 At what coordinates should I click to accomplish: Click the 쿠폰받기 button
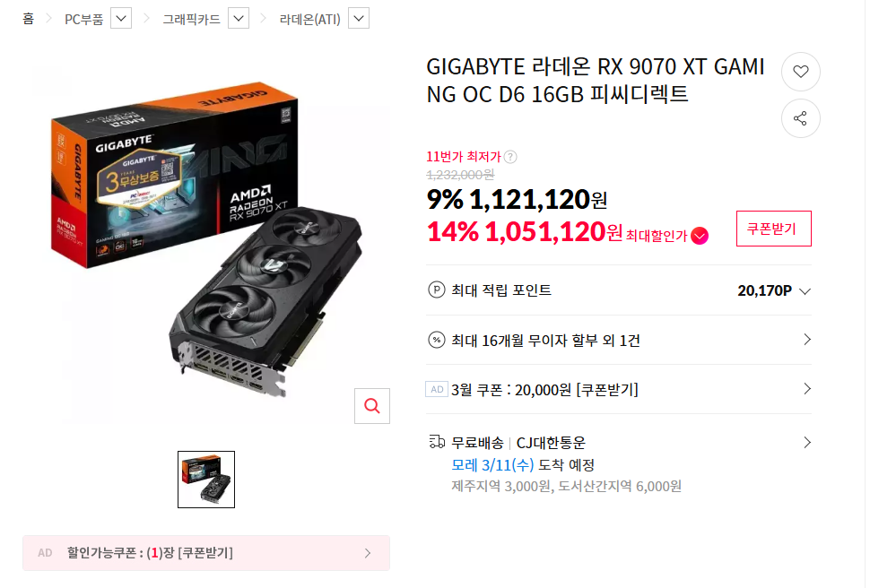(x=773, y=229)
